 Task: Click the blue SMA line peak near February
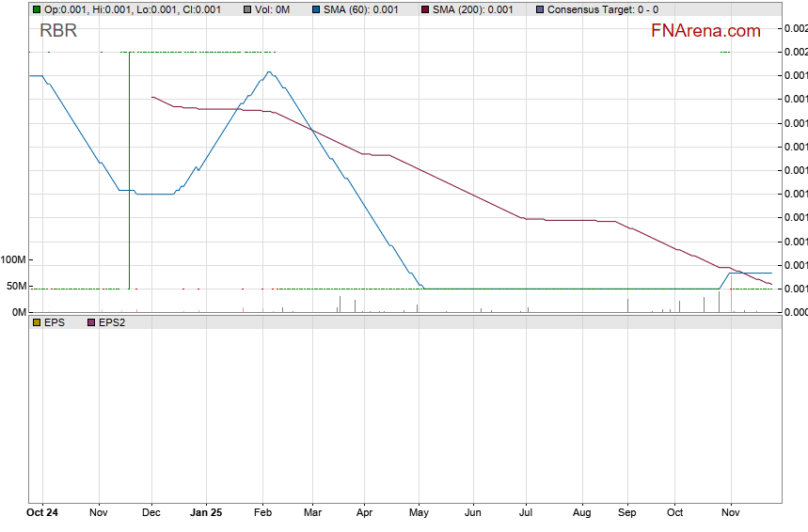coord(269,72)
